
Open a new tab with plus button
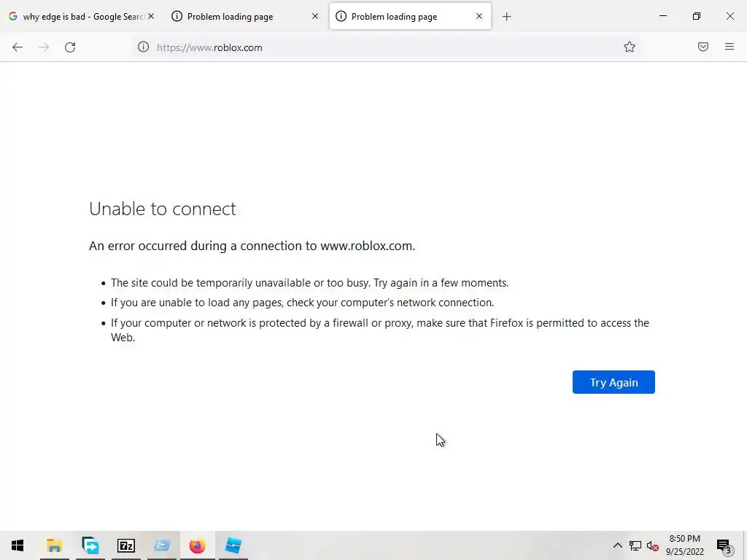pos(506,17)
